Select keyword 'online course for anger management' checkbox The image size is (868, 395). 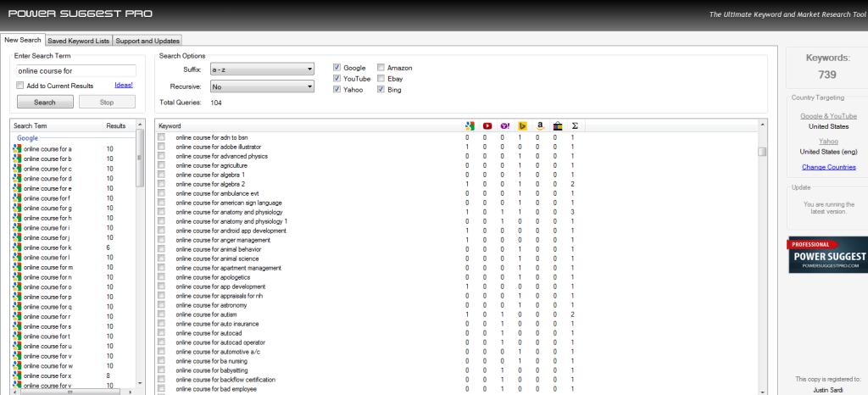pos(161,240)
